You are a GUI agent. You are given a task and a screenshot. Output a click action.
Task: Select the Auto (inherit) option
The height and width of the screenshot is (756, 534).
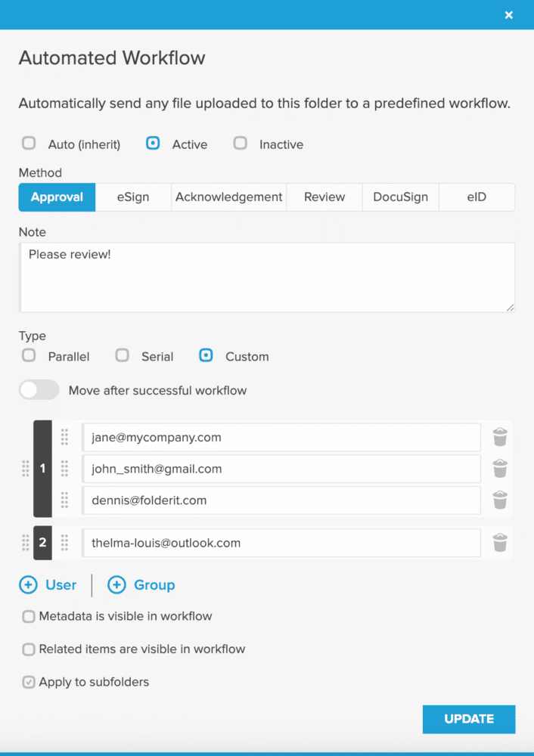tap(29, 143)
